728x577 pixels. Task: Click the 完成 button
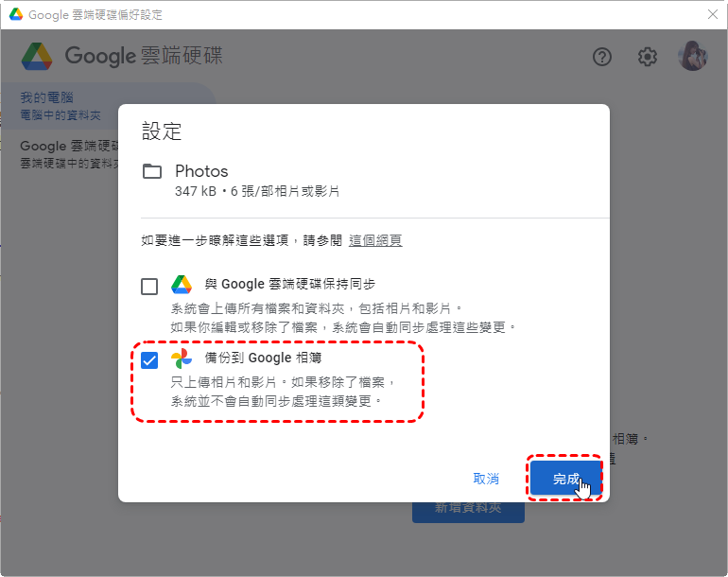coord(565,478)
